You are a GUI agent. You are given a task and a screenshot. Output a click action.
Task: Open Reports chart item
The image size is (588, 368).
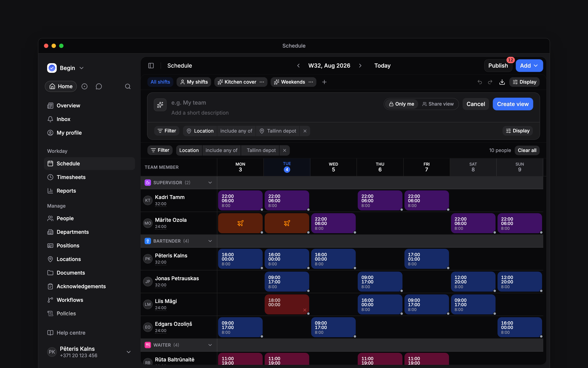pos(89,191)
